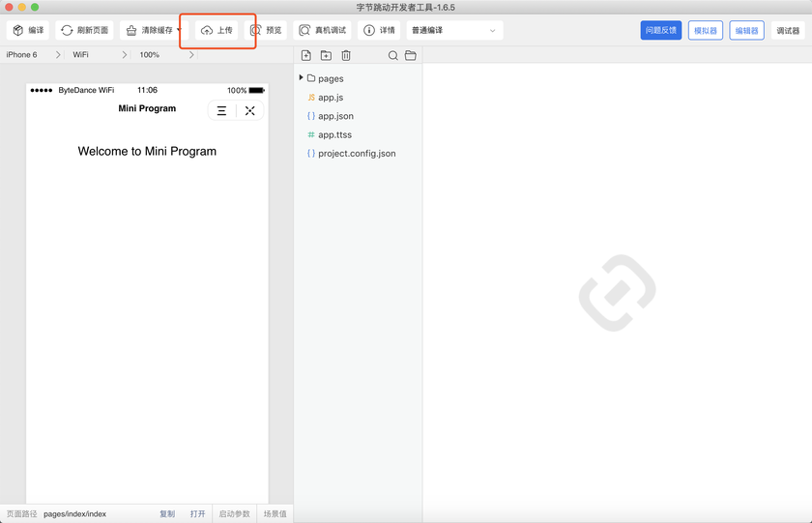The image size is (812, 523).
Task: Click the 上传 upload button
Action: coord(217,30)
